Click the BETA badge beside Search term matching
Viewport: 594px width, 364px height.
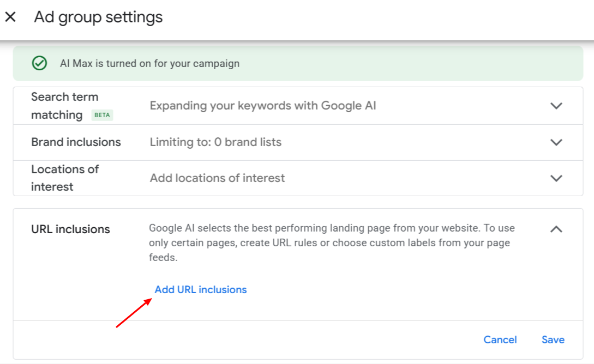(102, 116)
